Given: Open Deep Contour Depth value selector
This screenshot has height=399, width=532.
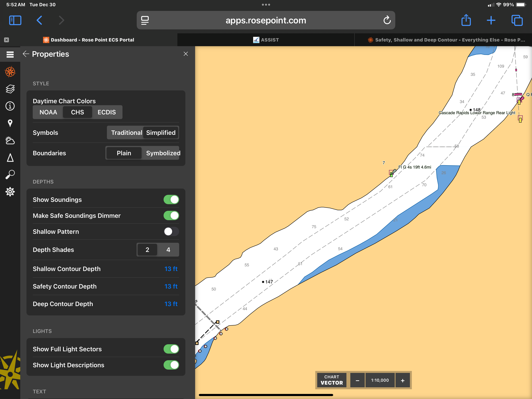Looking at the screenshot, I should [x=171, y=304].
